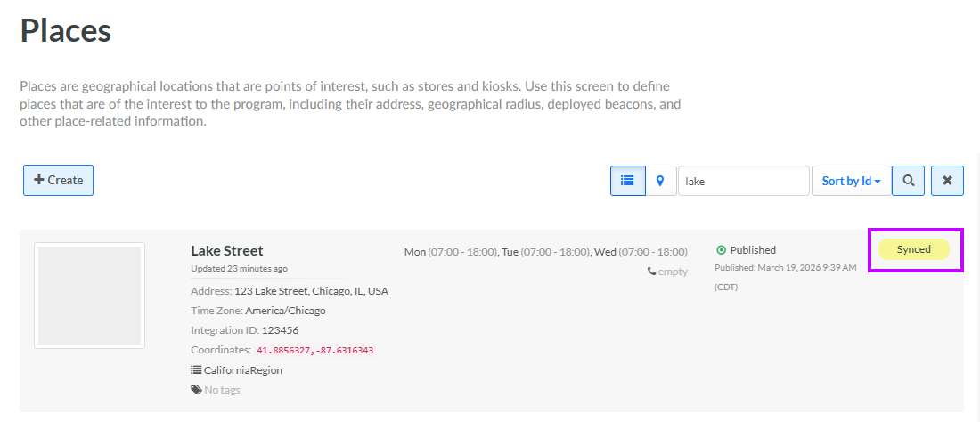This screenshot has height=422, width=980.
Task: Click the magnifier search button
Action: (x=908, y=181)
